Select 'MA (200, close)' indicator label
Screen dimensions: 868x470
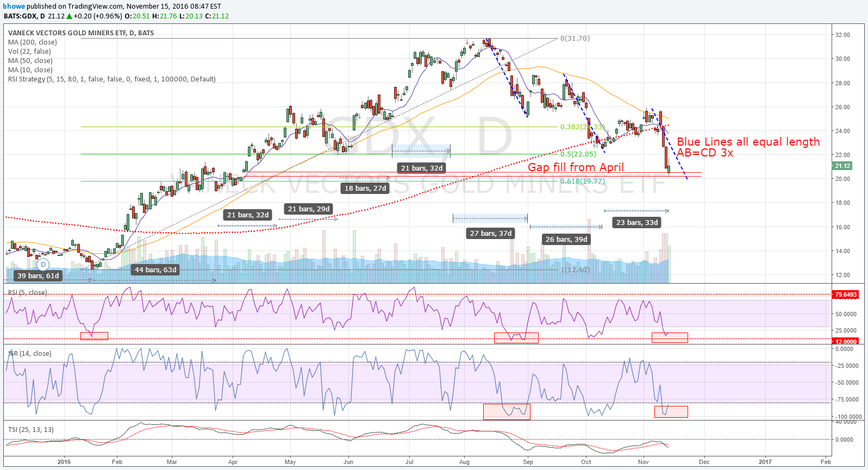click(x=33, y=42)
